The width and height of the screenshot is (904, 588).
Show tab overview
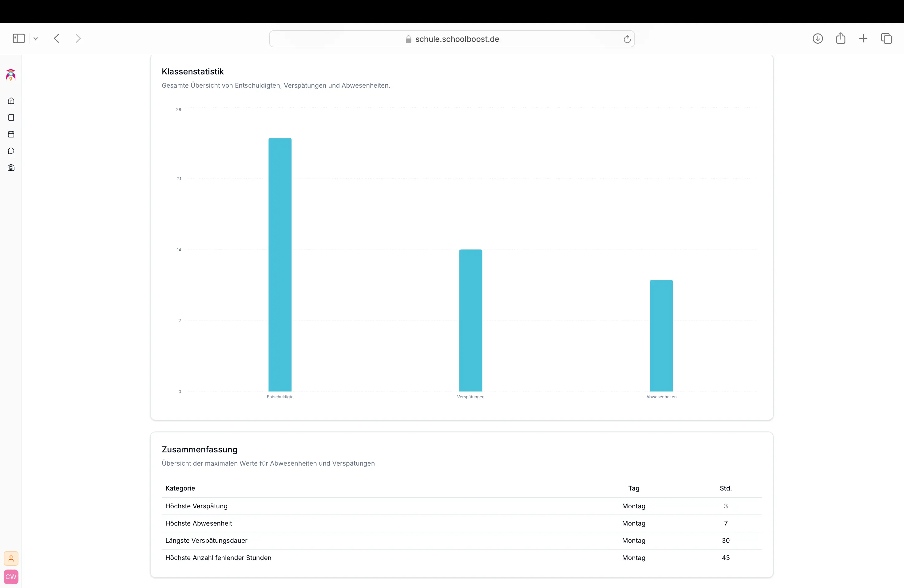tap(886, 38)
